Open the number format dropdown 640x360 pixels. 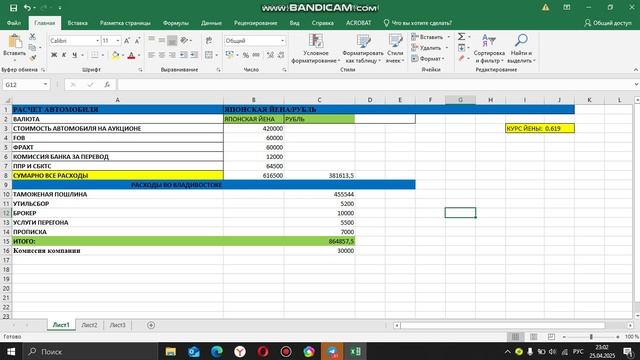pyautogui.click(x=282, y=41)
